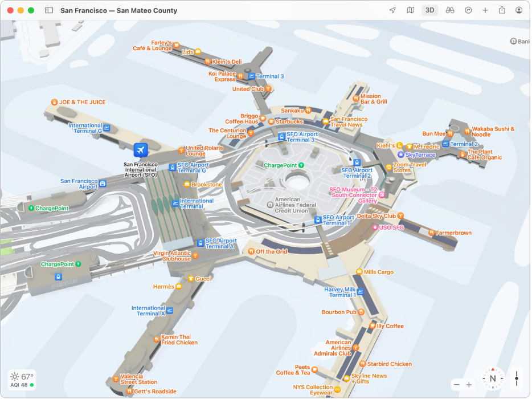Click the Gucci store marker
Viewport: 532px width, 399px height.
click(x=192, y=279)
